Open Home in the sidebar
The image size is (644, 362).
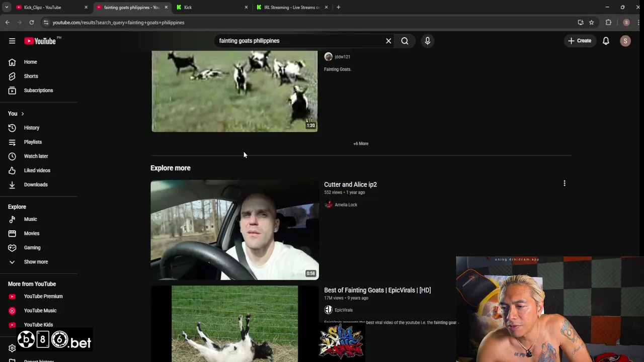[31, 62]
